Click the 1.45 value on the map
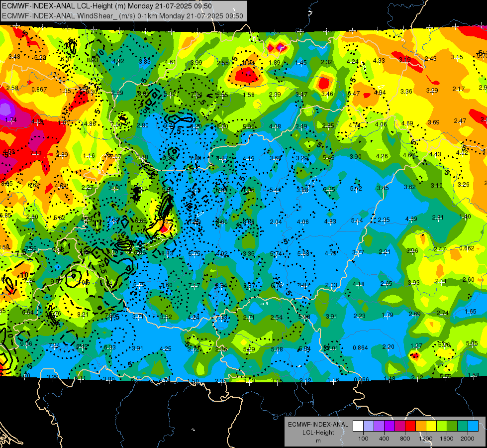 click(300, 63)
